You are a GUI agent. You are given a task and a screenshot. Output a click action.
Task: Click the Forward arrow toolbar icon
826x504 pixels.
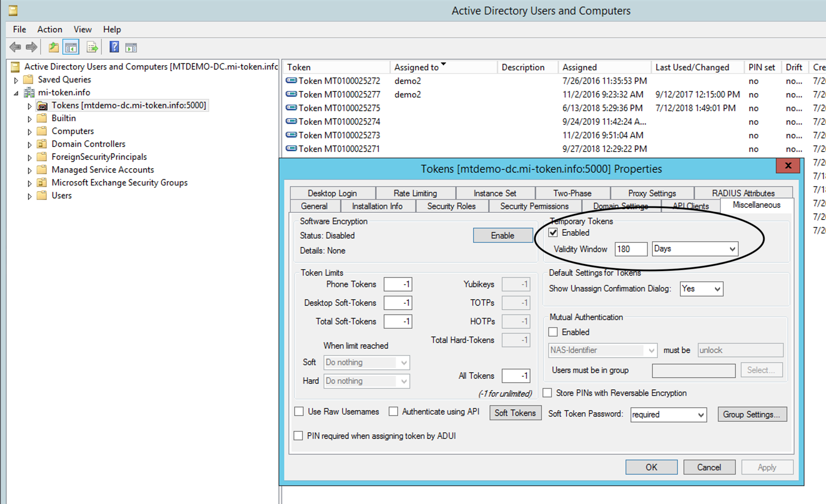[31, 47]
